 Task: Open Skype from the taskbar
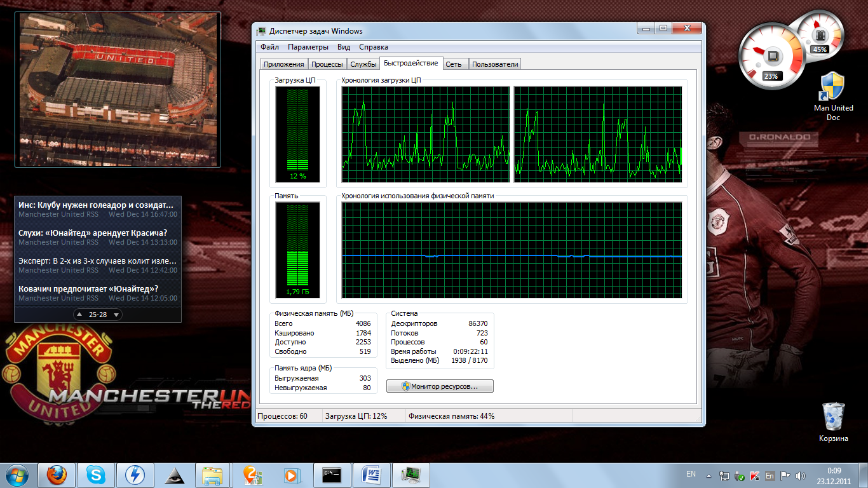[x=96, y=475]
